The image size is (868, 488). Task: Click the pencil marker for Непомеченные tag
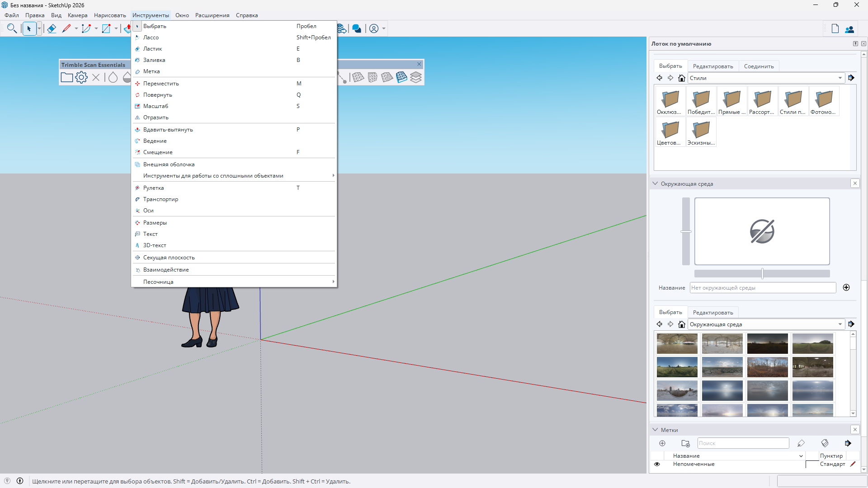click(x=853, y=464)
